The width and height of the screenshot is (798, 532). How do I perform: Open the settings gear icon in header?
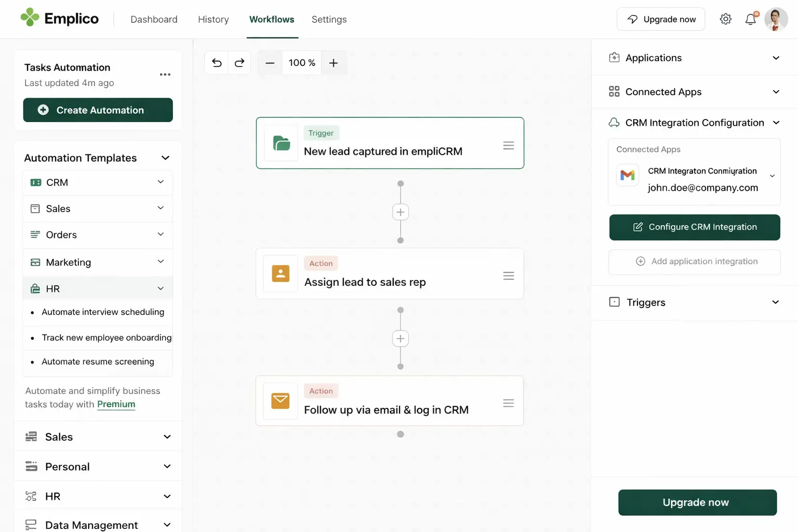click(725, 19)
